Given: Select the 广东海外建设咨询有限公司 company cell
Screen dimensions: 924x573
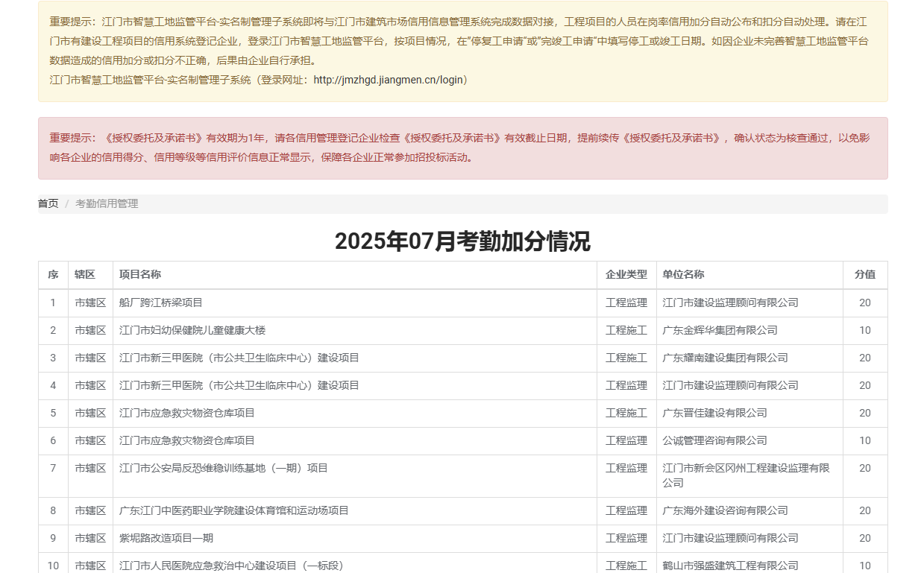Looking at the screenshot, I should [x=750, y=510].
